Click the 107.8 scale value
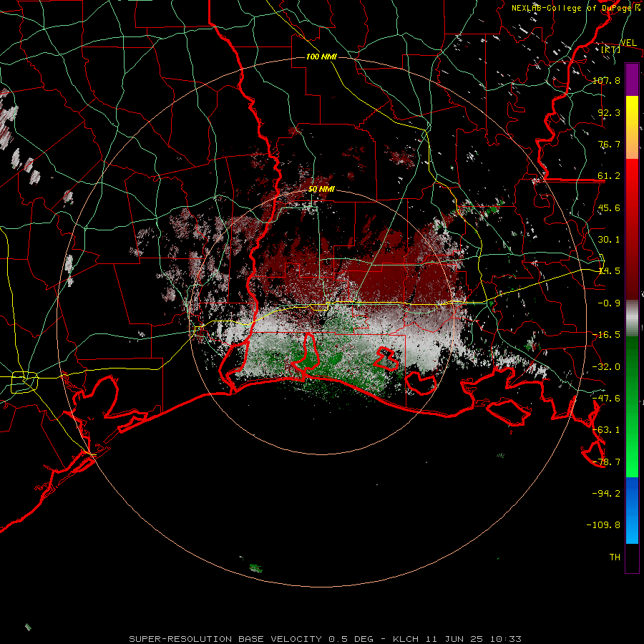Viewport: 644px width, 644px height. pos(606,80)
